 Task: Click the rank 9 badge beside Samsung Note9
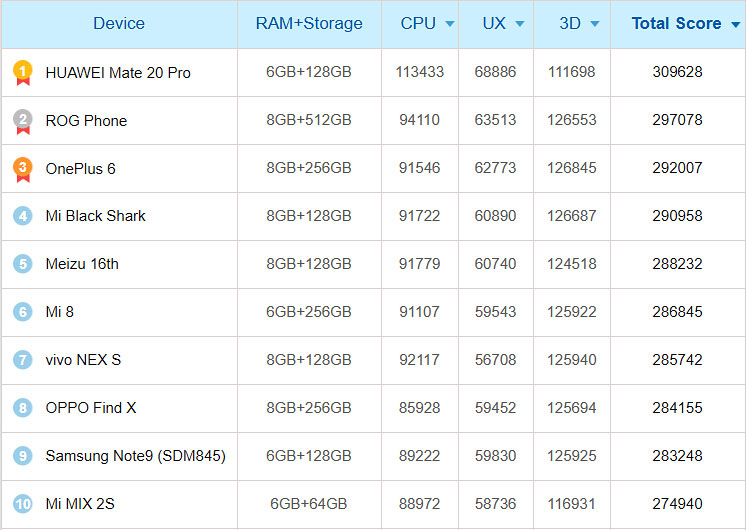tap(22, 456)
